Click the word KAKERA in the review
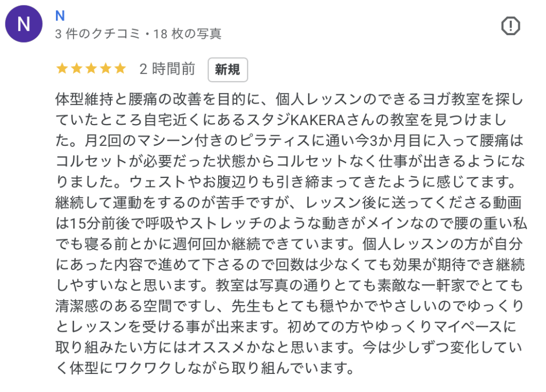This screenshot has width=546, height=392. pos(317,120)
